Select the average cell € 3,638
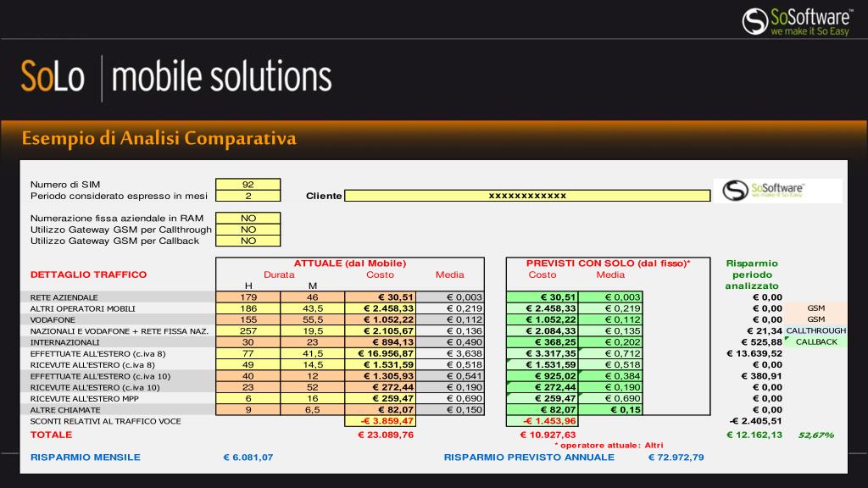868x488 pixels. (450, 353)
